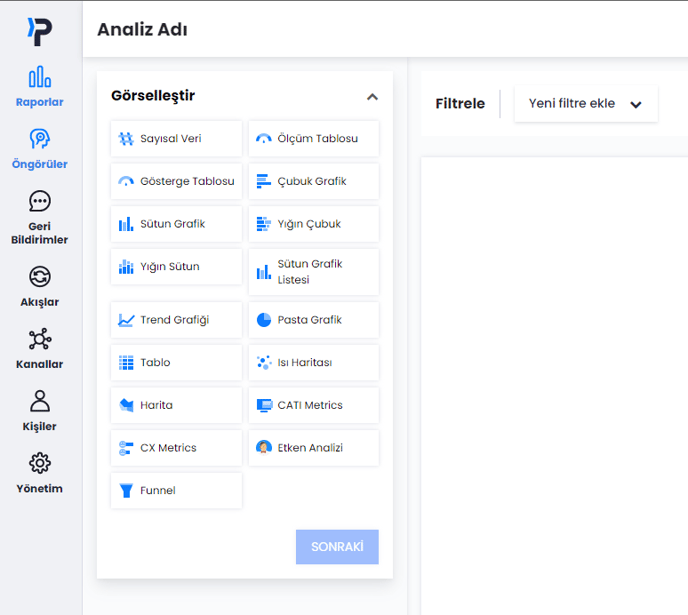The height and width of the screenshot is (615, 688).
Task: Open Akışlar flows icon
Action: point(40,277)
